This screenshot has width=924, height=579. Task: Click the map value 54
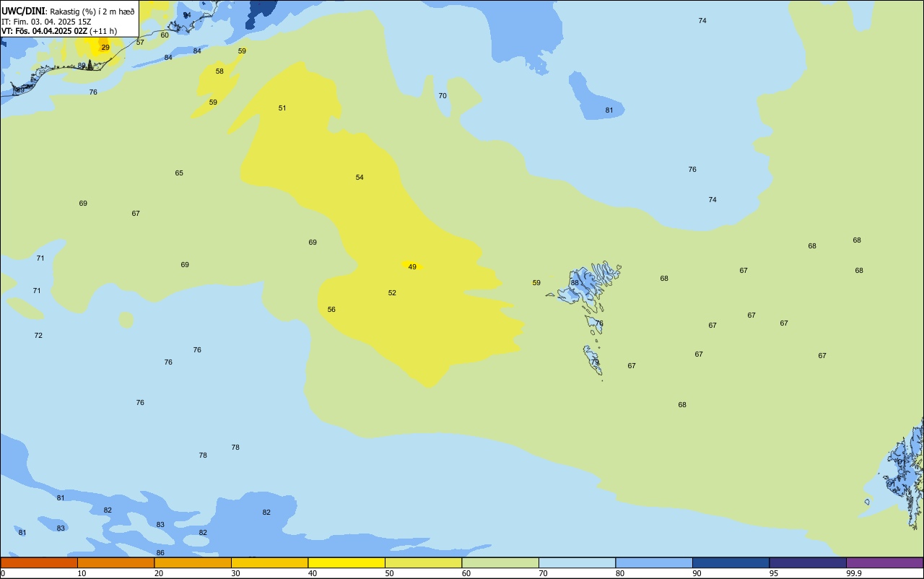tap(359, 178)
